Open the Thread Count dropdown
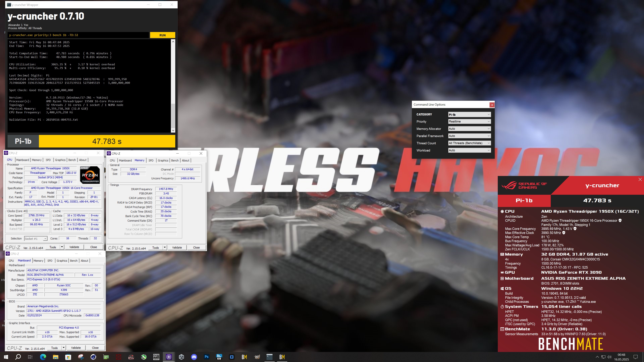Screen dimensions: 644x362 pyautogui.click(x=470, y=143)
